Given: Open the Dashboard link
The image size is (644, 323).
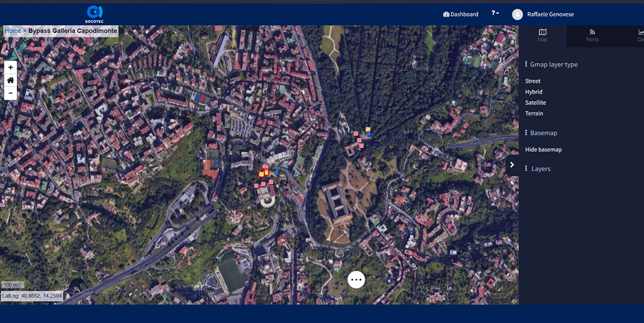Looking at the screenshot, I should point(461,15).
